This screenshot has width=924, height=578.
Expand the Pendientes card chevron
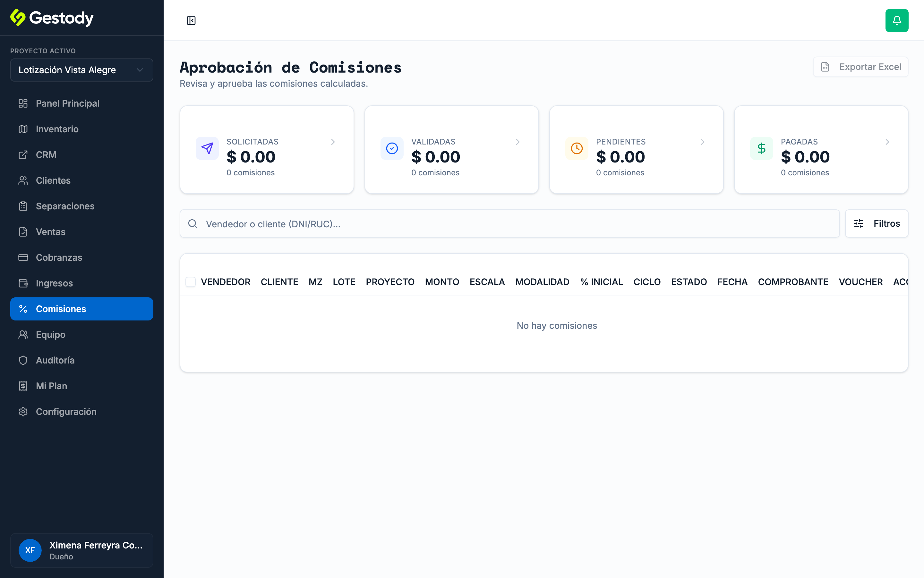point(703,142)
